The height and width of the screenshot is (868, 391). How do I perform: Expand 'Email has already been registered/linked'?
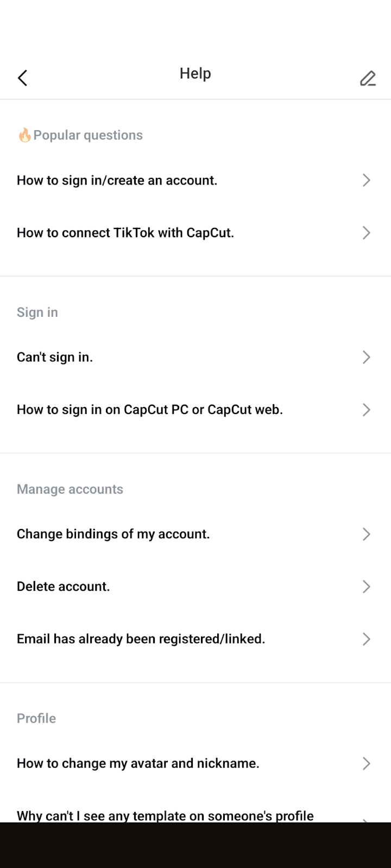[366, 639]
